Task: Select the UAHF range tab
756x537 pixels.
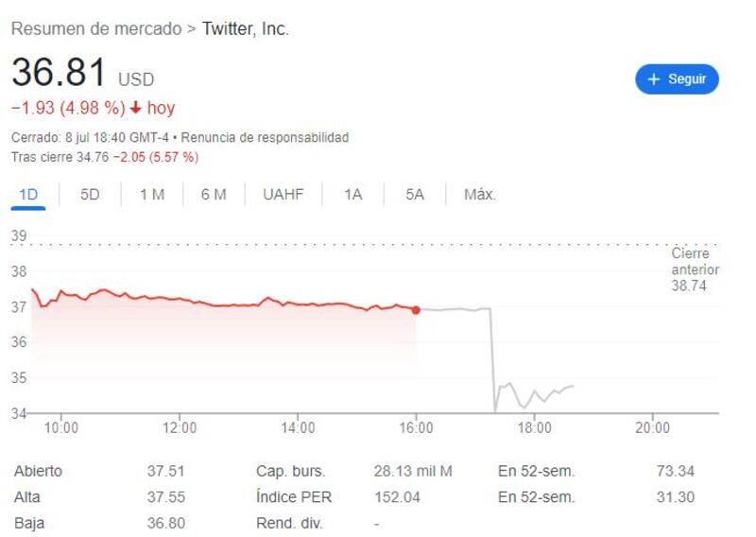Action: click(x=283, y=195)
